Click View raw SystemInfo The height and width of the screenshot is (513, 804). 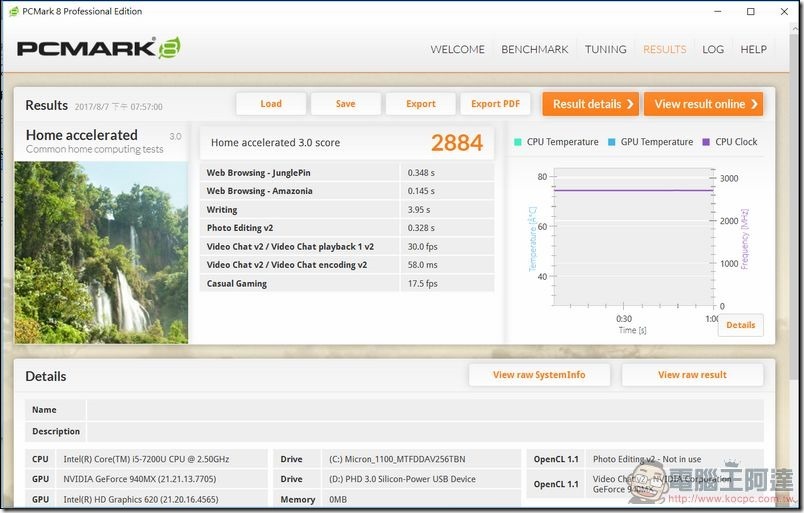click(x=539, y=374)
